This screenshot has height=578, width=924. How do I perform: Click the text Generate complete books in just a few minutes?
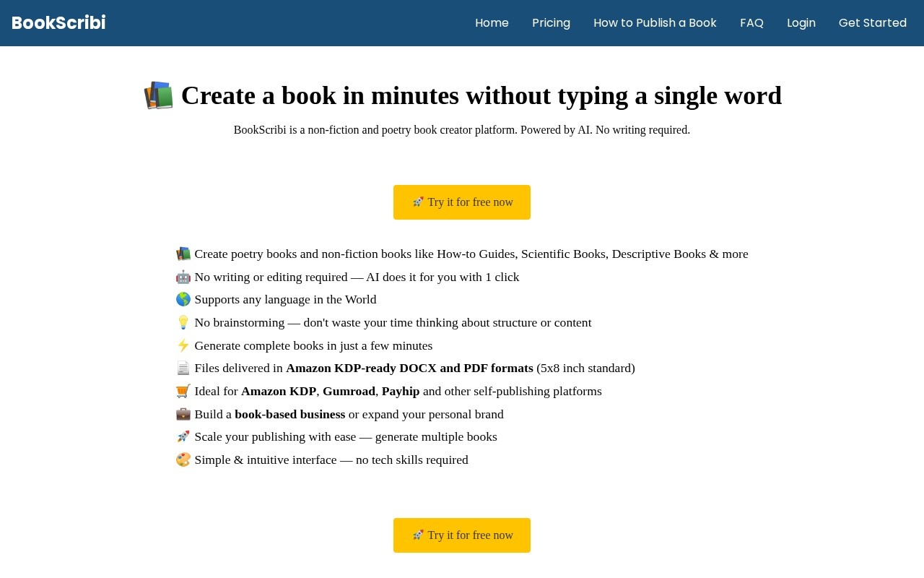[x=313, y=346]
